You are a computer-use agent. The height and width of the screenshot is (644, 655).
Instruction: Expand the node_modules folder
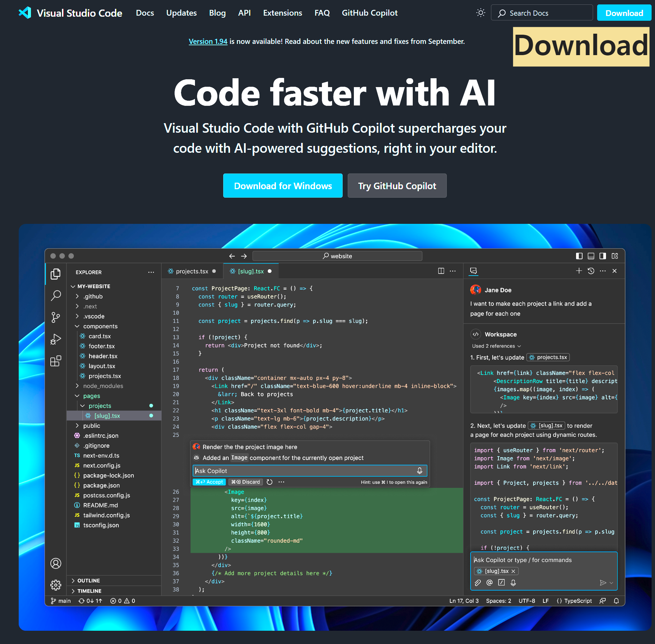[x=103, y=386]
